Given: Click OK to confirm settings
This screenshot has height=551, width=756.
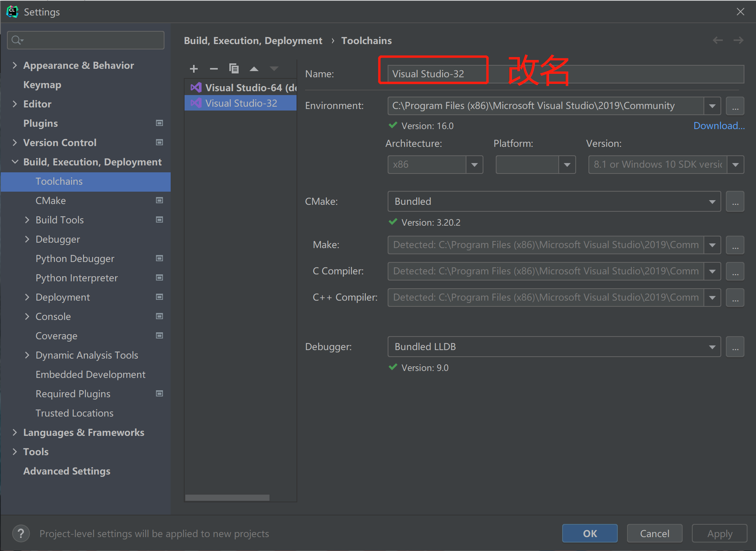Looking at the screenshot, I should (x=590, y=534).
